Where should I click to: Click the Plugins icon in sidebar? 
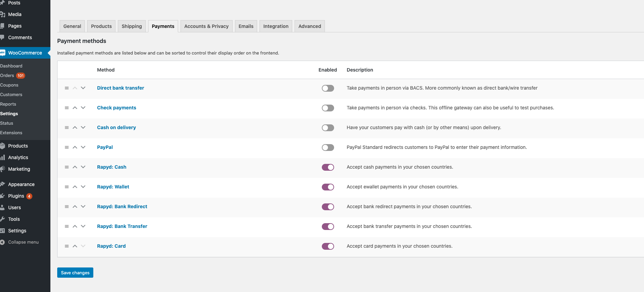2,196
